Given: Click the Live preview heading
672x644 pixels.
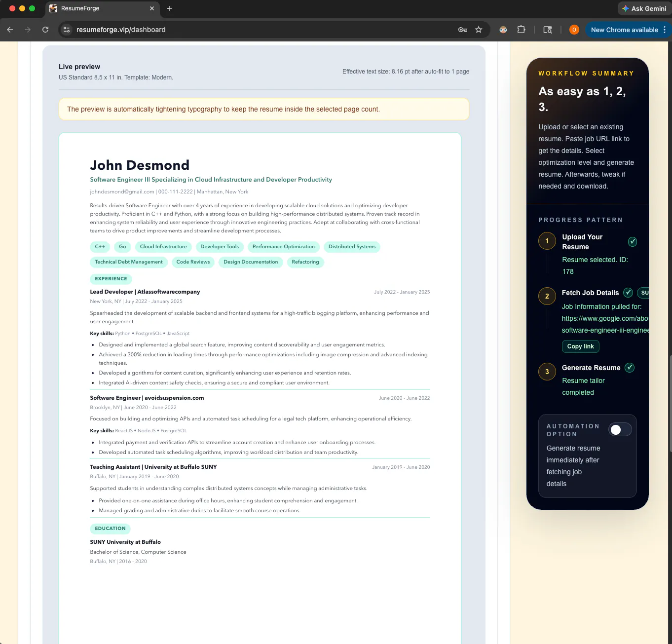Looking at the screenshot, I should (79, 67).
